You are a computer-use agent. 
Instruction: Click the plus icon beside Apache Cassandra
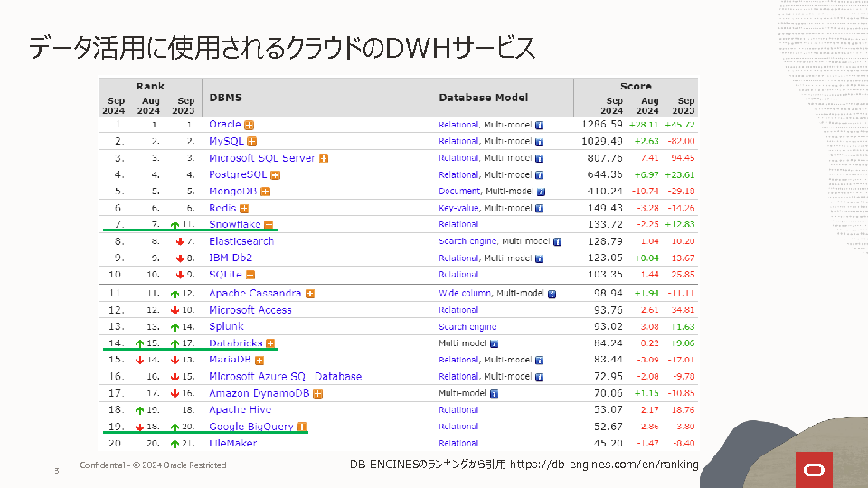(309, 294)
